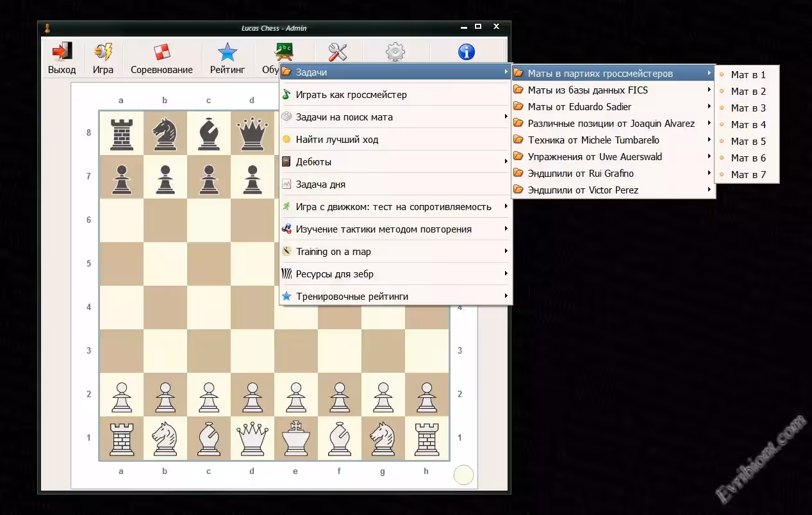Choose Мат в 7 option
Image resolution: width=812 pixels, height=515 pixels.
tap(748, 174)
